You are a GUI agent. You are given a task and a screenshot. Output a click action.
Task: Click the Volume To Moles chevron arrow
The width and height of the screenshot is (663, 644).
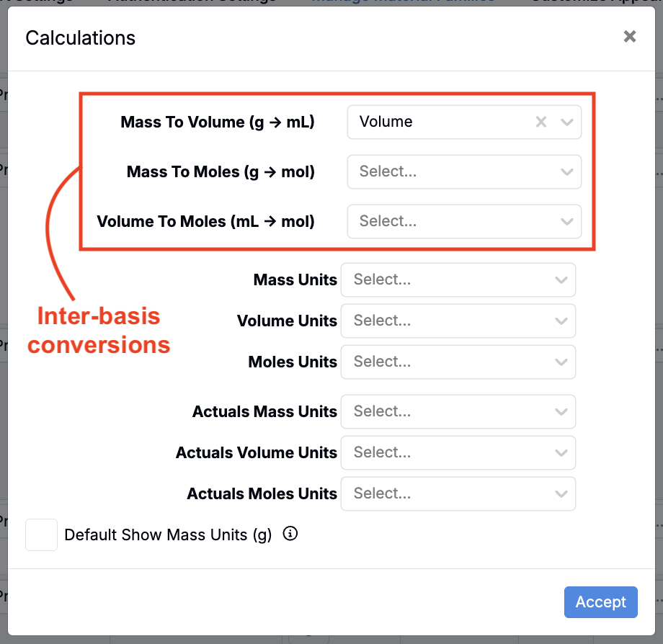pyautogui.click(x=566, y=222)
